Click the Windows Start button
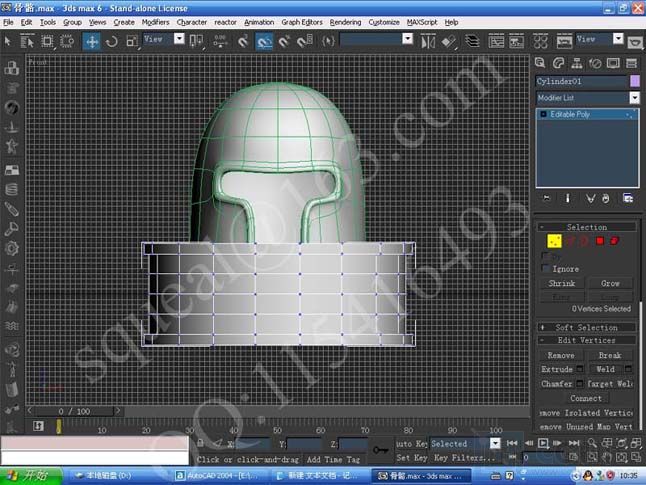This screenshot has height=485, width=646. point(30,476)
